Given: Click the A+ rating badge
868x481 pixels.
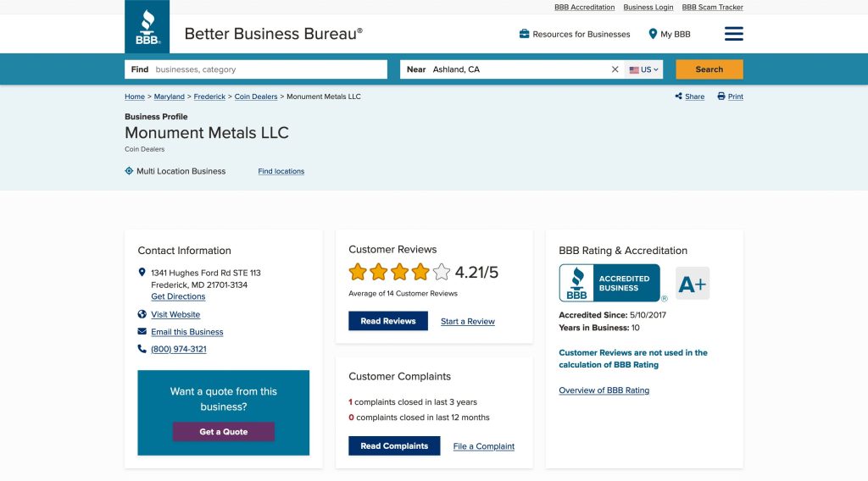Looking at the screenshot, I should click(x=693, y=284).
